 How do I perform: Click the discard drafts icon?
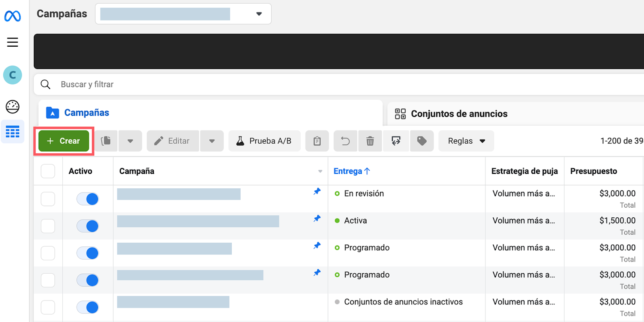[396, 141]
